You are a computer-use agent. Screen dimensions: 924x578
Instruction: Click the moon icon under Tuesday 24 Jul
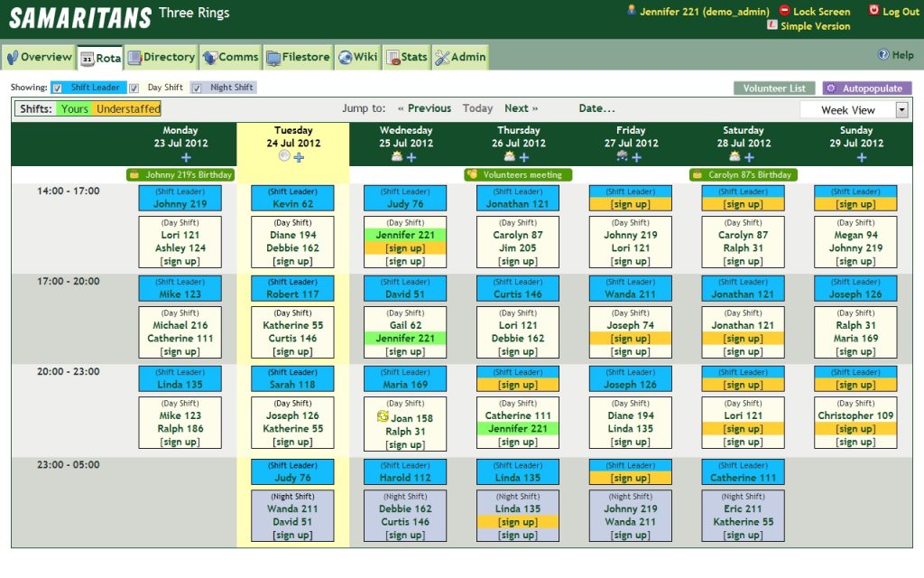tap(283, 156)
